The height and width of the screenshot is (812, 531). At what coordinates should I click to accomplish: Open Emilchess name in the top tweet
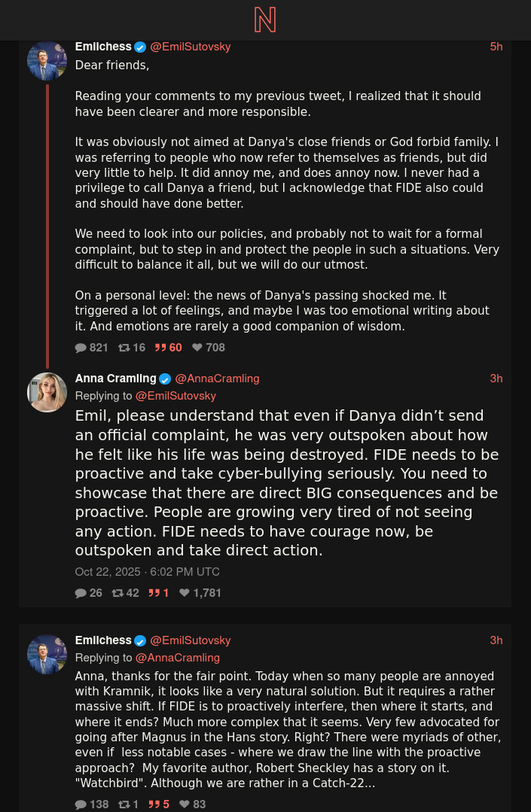click(103, 47)
